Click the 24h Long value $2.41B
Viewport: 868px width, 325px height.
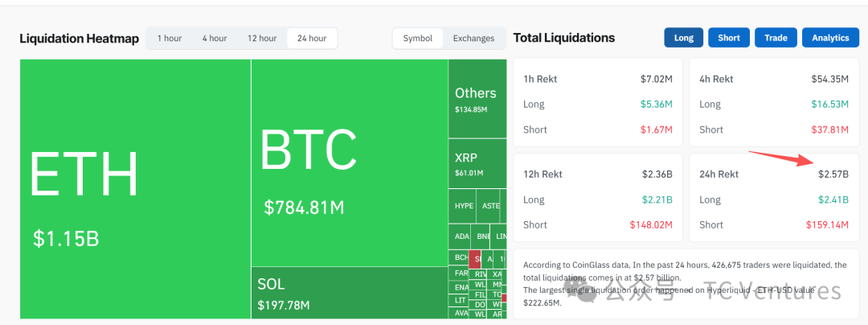click(833, 200)
